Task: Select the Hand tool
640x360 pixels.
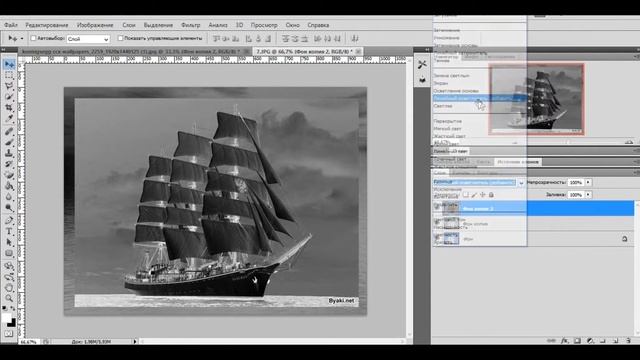Action: tap(9, 287)
